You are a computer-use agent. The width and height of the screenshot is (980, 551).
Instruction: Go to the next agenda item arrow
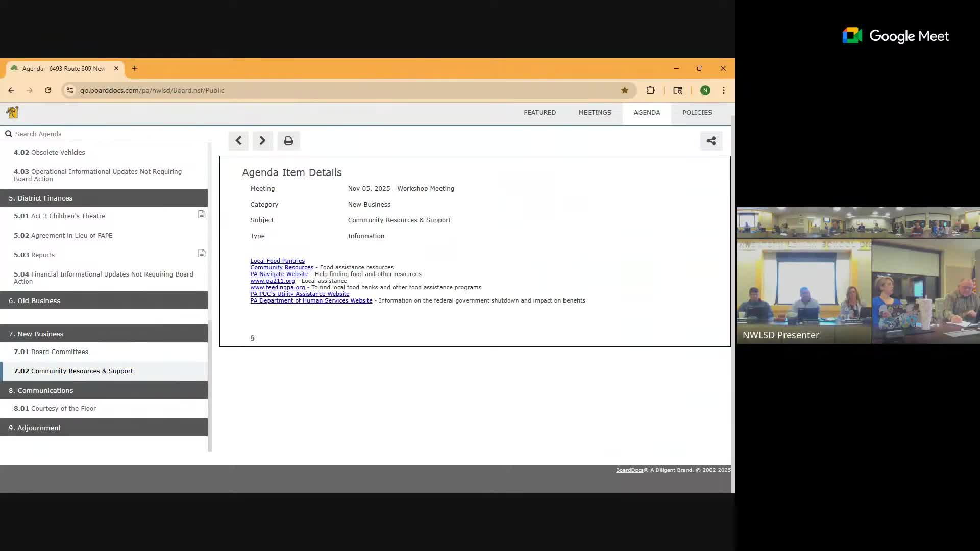[x=262, y=141]
